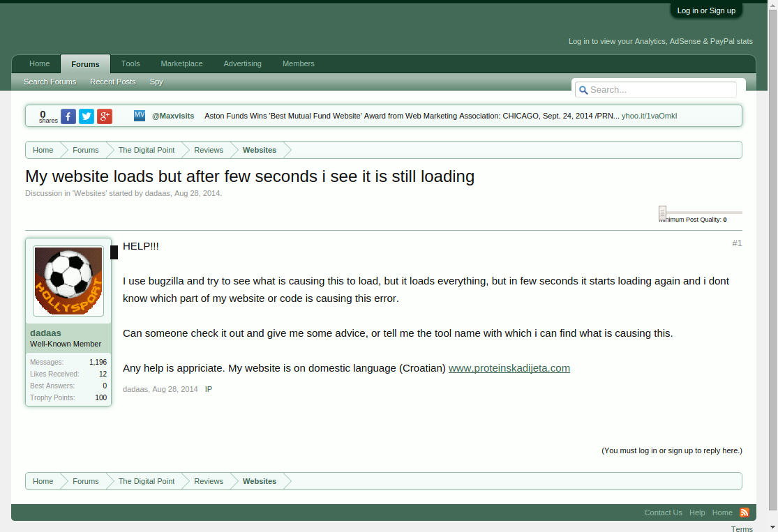Share via the Google Plus icon
The height and width of the screenshot is (532, 778).
[x=105, y=116]
